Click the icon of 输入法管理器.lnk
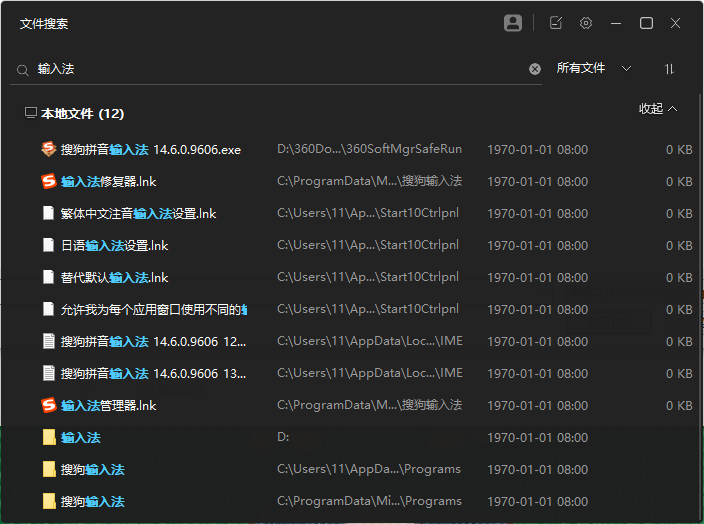The image size is (704, 524). (48, 405)
